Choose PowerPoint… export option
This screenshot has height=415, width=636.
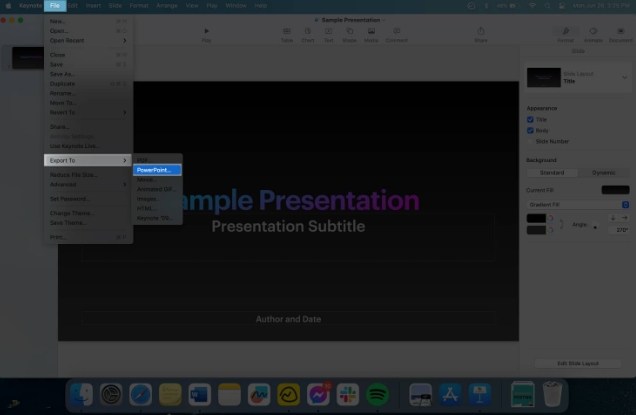157,170
